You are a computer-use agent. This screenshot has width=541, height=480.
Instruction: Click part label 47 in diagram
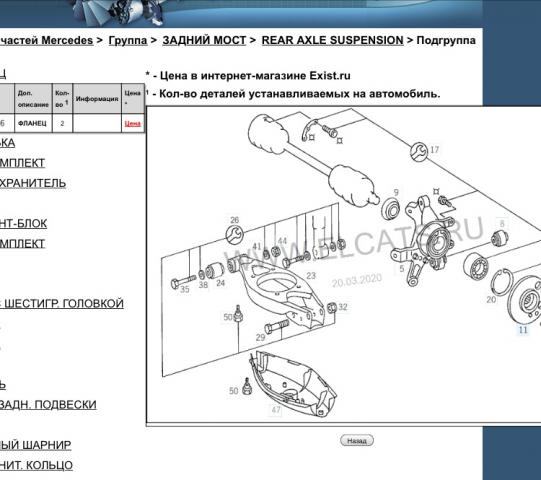point(276,410)
